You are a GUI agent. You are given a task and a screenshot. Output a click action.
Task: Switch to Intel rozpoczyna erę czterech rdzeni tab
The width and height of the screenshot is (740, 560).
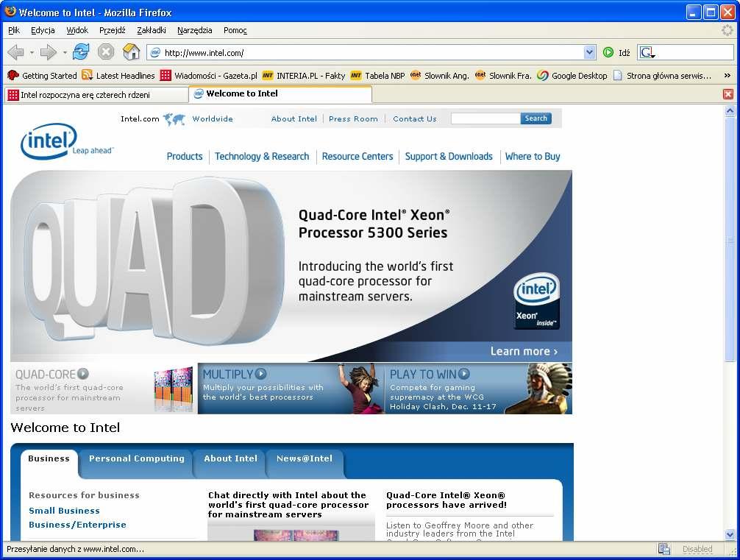point(96,95)
